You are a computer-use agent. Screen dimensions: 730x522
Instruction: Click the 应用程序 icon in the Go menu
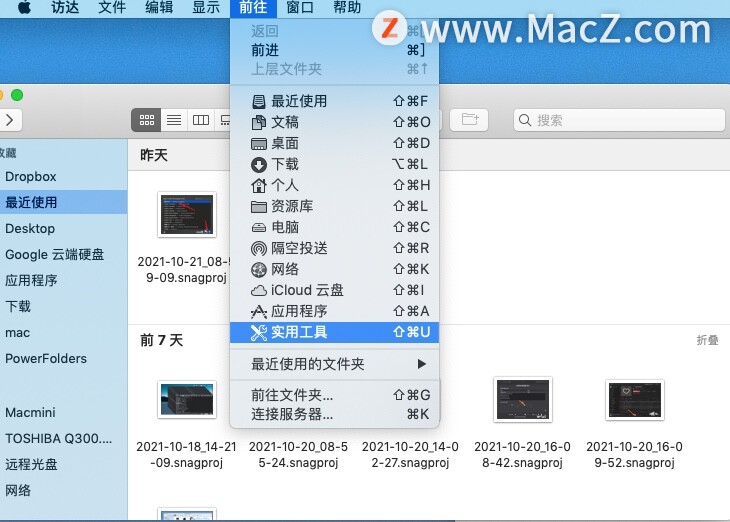[x=259, y=311]
